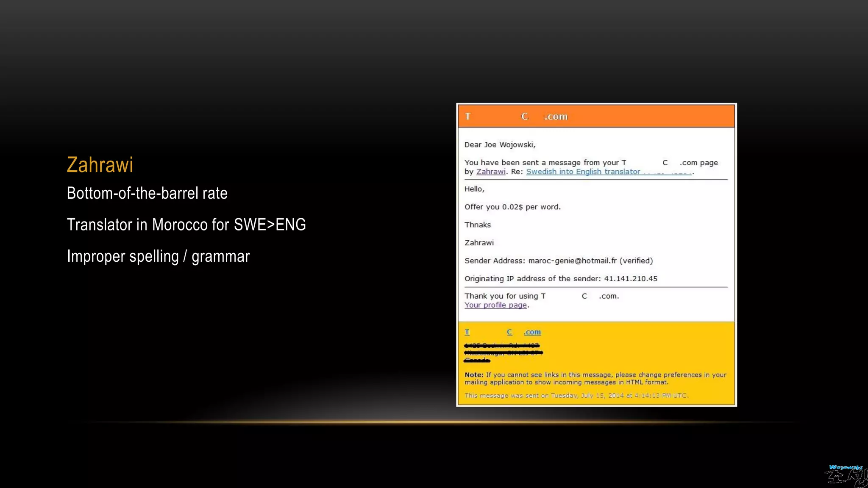
Task: Open the Swedish into English translator link
Action: 609,172
